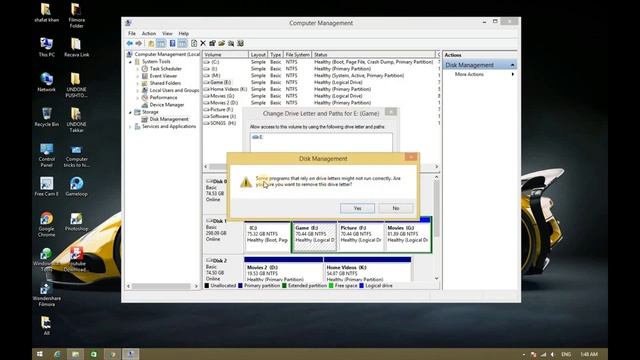
Task: Select Event Viewer in the tree
Action: (163, 76)
